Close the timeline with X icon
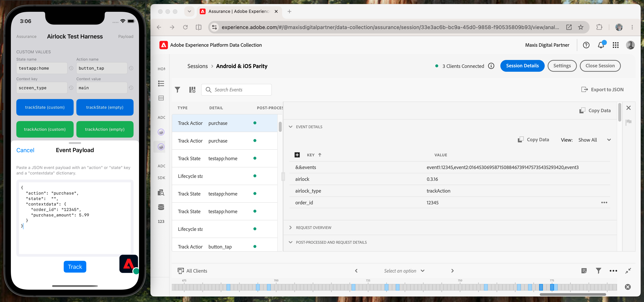 pyautogui.click(x=628, y=287)
